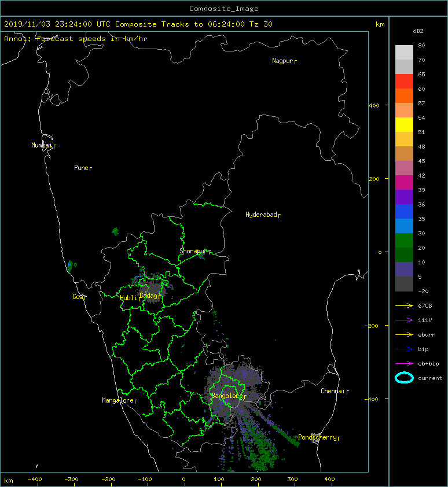
Task: Select the blue bip arrow legend symbol
Action: [x=404, y=349]
